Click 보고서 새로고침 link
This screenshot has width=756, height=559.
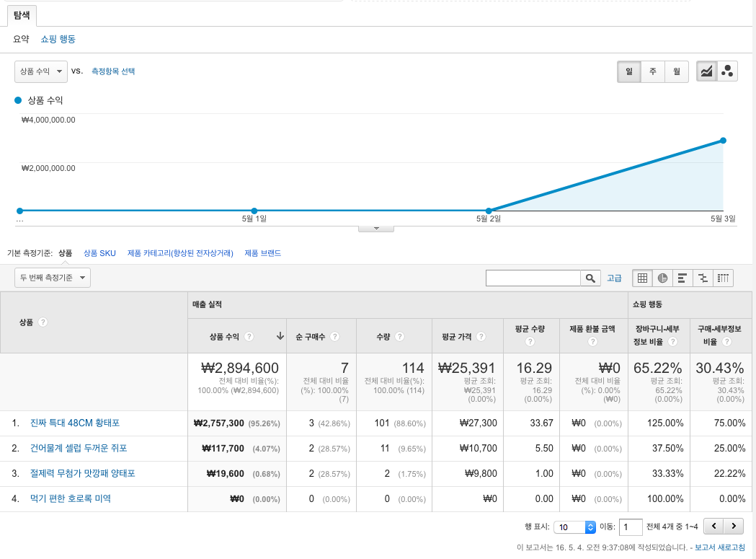(x=719, y=547)
